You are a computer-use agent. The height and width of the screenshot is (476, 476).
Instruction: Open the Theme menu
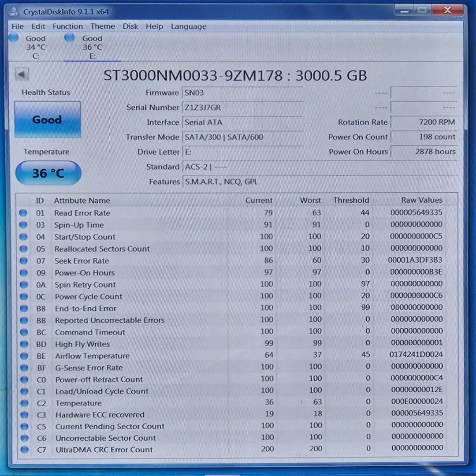[x=102, y=26]
